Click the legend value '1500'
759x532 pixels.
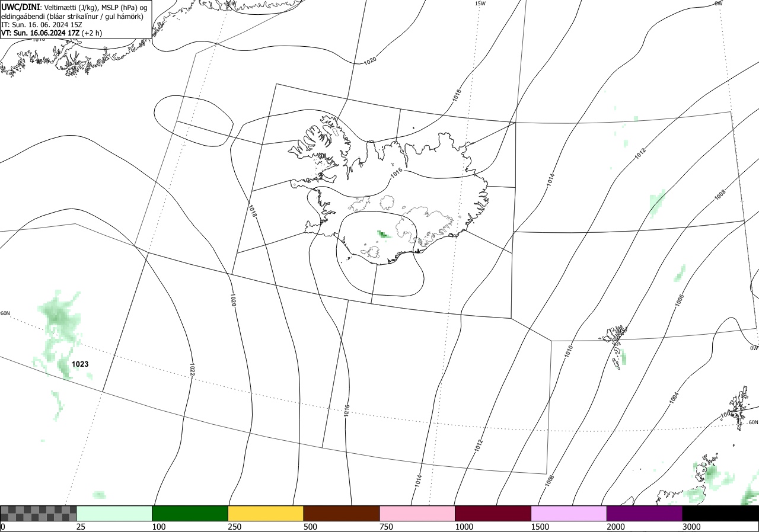(540, 527)
